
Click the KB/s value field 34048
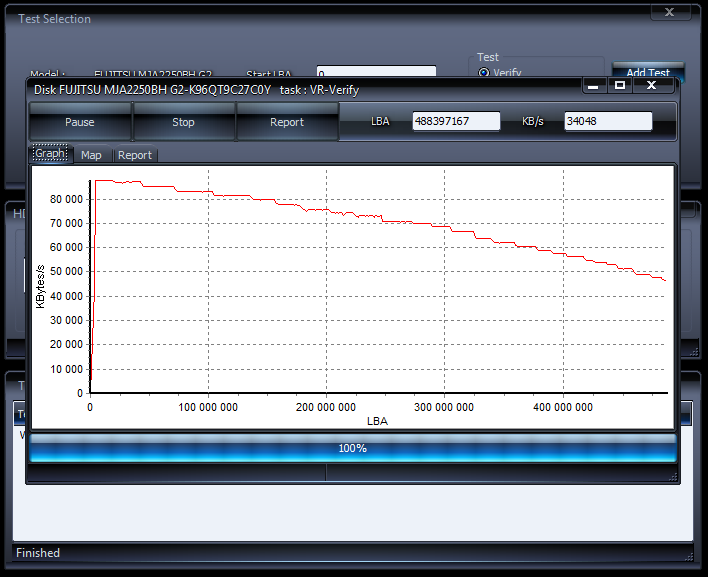point(608,121)
